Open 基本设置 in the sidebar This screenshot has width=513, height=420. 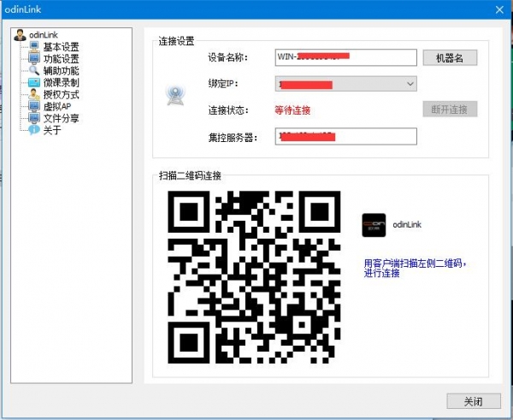[62, 47]
